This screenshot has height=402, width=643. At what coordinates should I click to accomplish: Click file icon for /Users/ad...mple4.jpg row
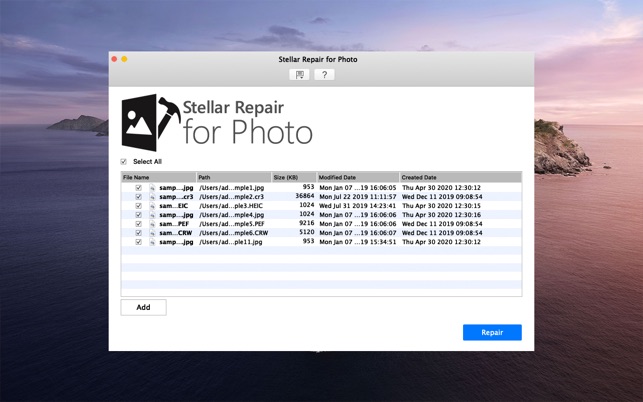[x=152, y=215]
